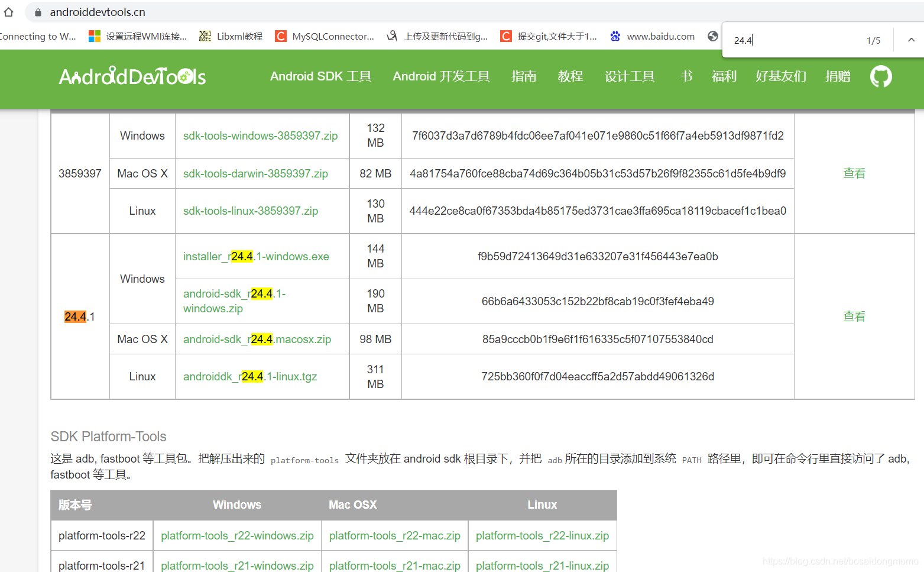The image size is (924, 572).
Task: Click the address bar lock icon
Action: click(x=38, y=12)
